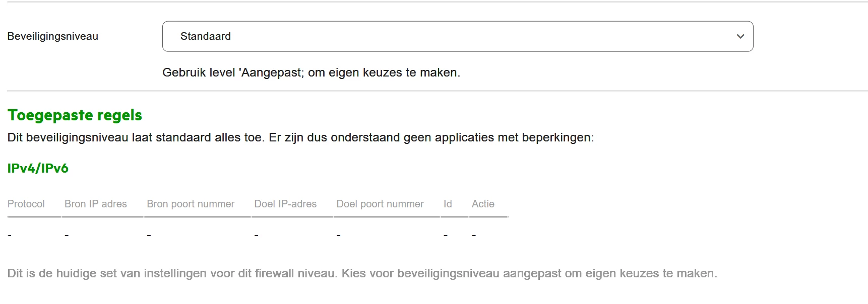
Task: Click the Bron poort nummer column header
Action: point(191,204)
